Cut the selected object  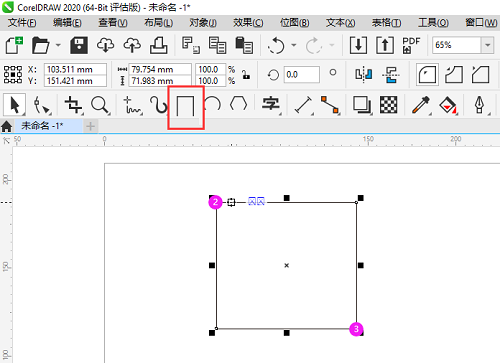pyautogui.click(x=191, y=45)
